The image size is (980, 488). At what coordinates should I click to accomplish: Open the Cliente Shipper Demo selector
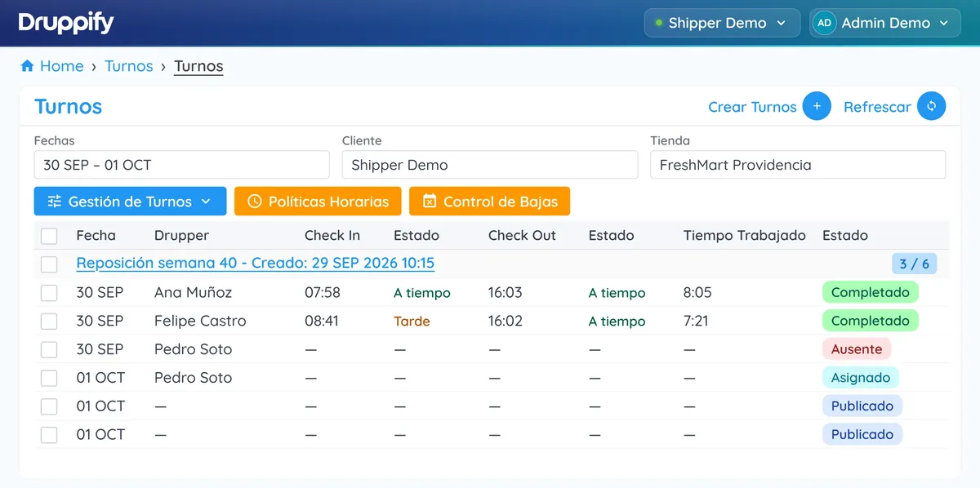490,165
